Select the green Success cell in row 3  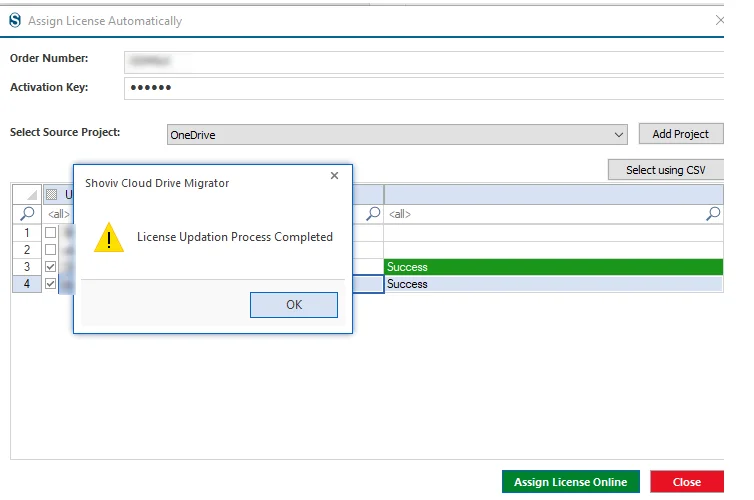(553, 267)
